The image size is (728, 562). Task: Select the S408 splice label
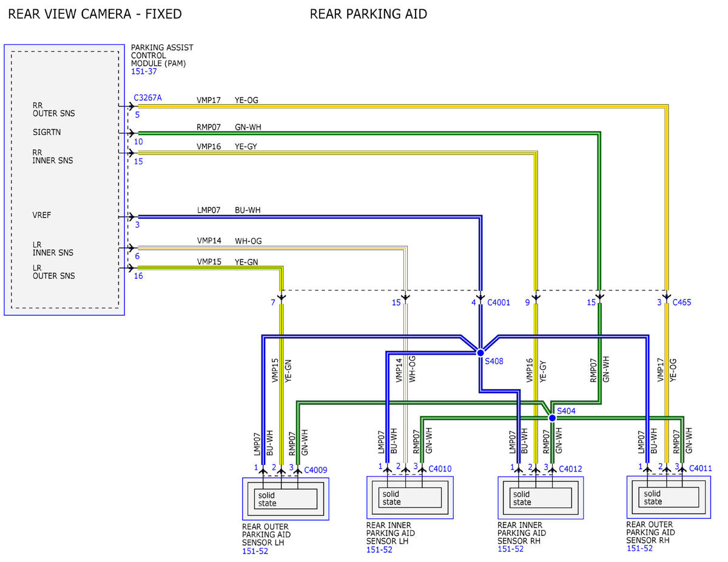(x=494, y=361)
